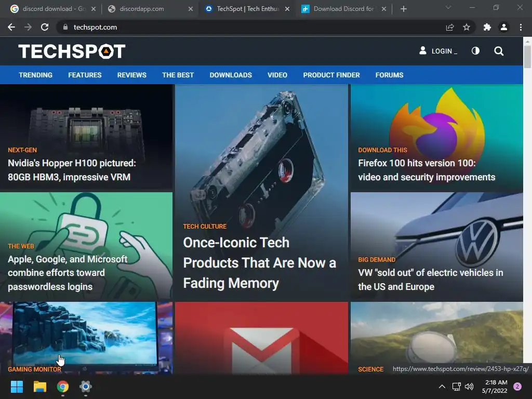Close the TechSpot tab
Image resolution: width=532 pixels, height=399 pixels.
click(287, 9)
